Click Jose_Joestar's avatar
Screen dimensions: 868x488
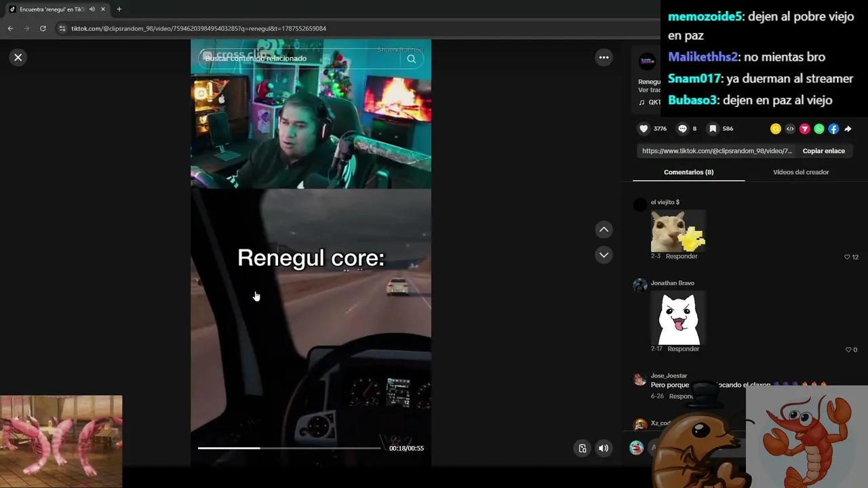[639, 379]
